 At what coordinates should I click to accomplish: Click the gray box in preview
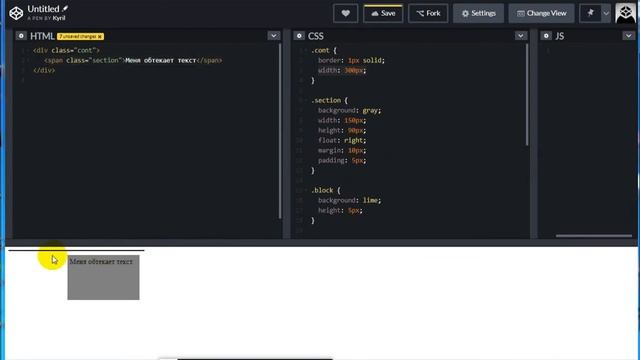coord(103,278)
